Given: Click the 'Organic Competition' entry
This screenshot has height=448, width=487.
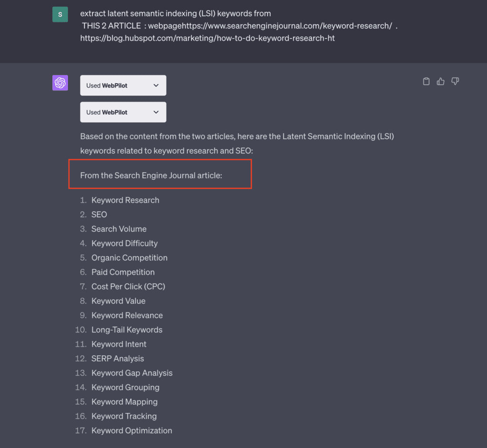Looking at the screenshot, I should [129, 258].
